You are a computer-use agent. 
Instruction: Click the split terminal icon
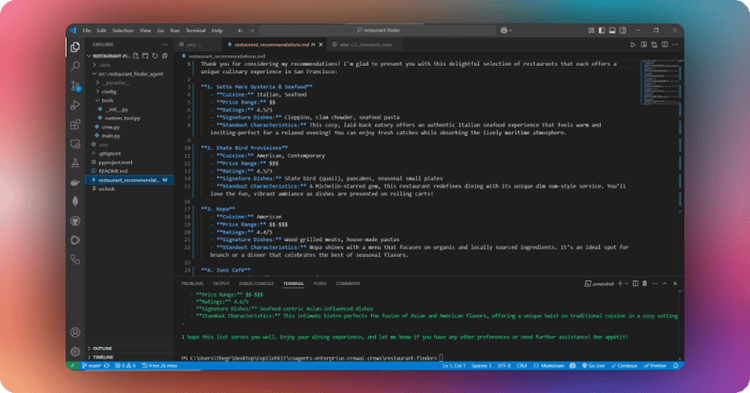click(x=635, y=284)
